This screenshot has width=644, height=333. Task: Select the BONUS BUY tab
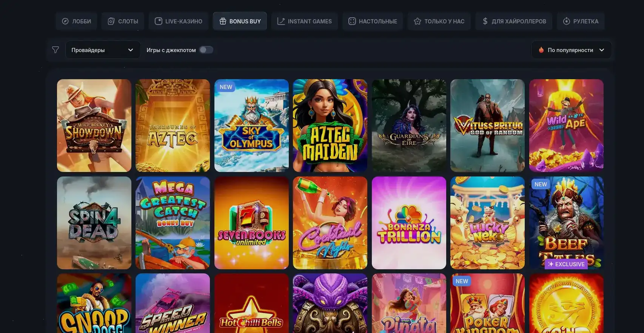[240, 21]
